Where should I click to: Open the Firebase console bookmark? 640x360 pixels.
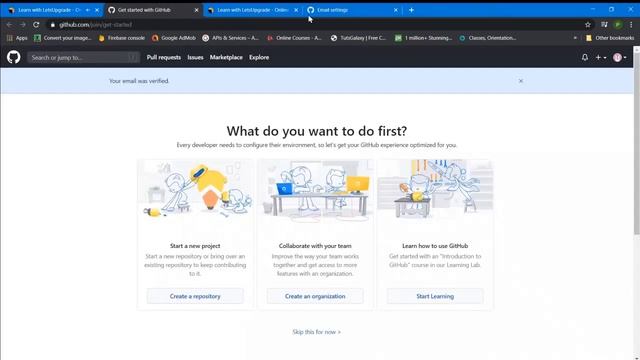(x=122, y=38)
